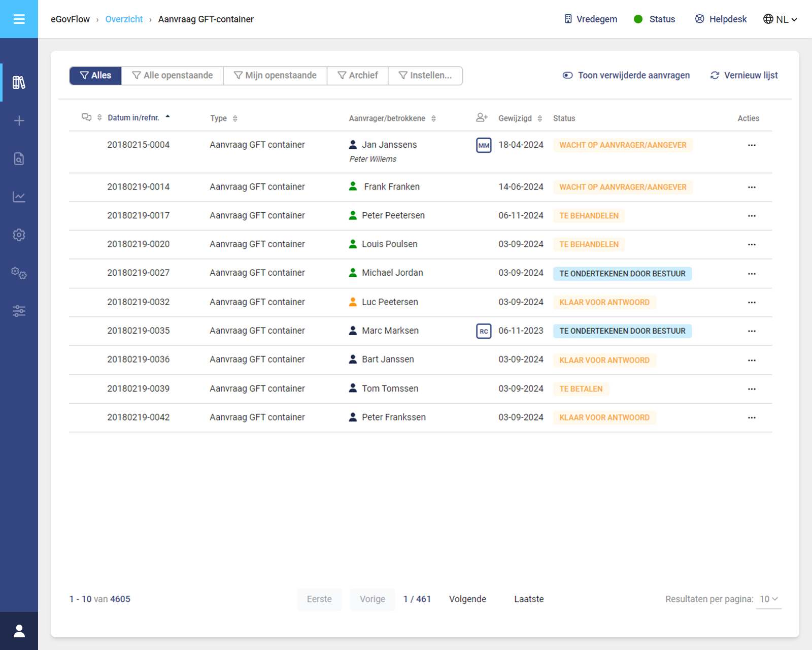Click date 06-11-2023 in Gewijzigd column
Screen dimensions: 812x650
point(521,331)
